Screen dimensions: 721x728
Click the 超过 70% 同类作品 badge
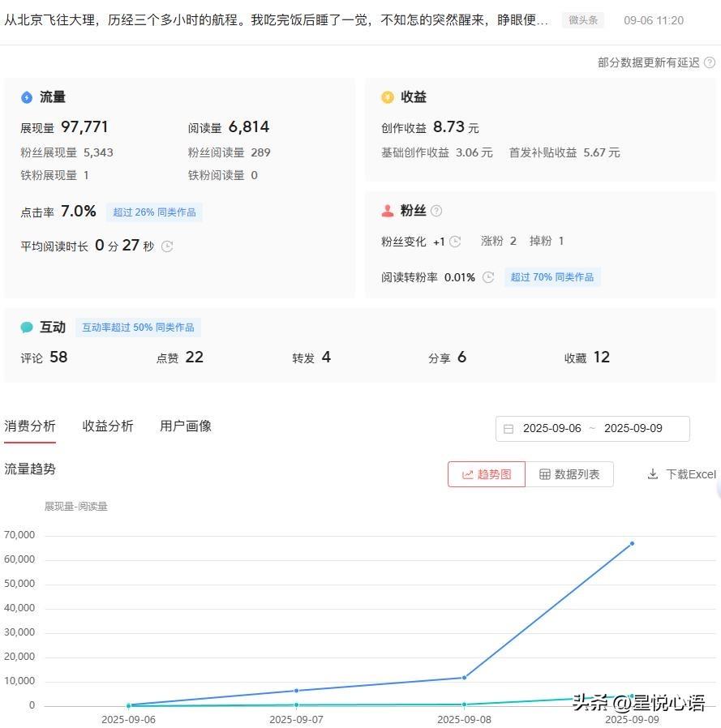pos(552,277)
